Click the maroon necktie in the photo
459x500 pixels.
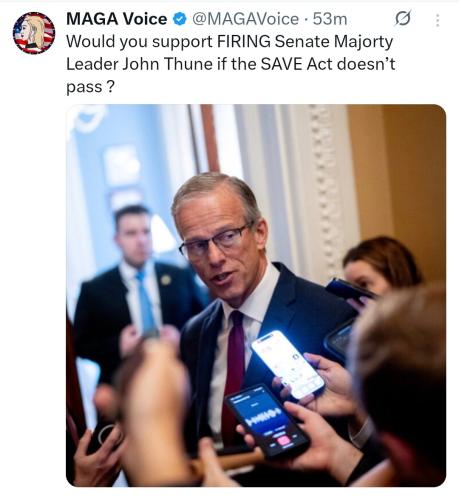pyautogui.click(x=234, y=368)
